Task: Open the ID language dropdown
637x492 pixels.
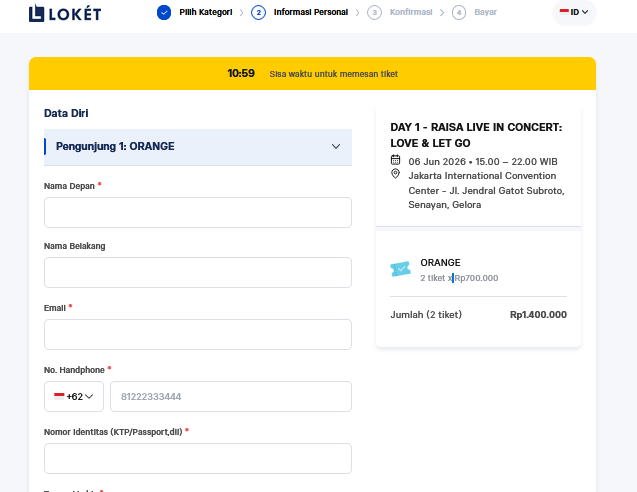Action: tap(574, 12)
